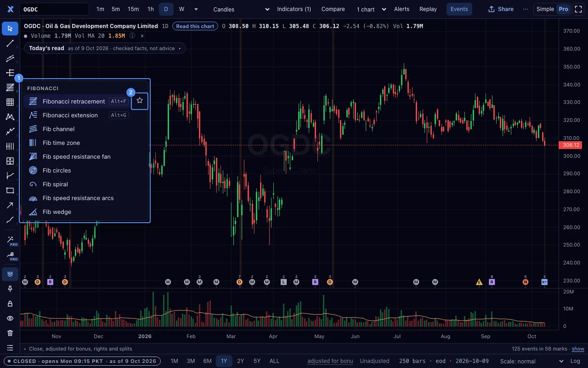Favorite Fibonacci retracement with the star icon
588x368 pixels.
[140, 101]
